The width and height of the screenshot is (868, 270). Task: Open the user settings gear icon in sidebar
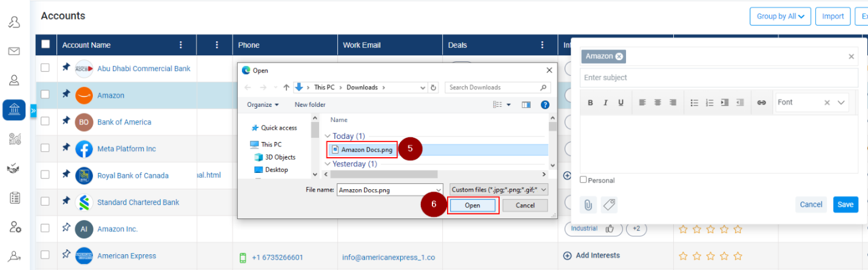[x=15, y=227]
